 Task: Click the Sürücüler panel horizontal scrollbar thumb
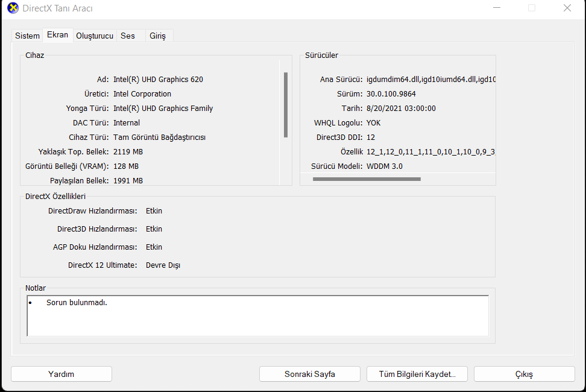[x=367, y=179]
